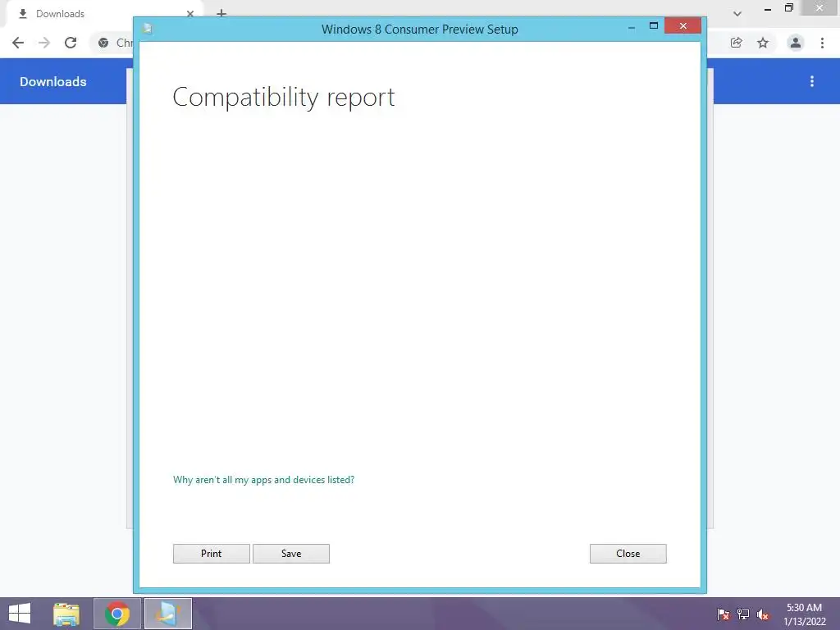Close the Downloads tab in Chrome
Image resolution: width=840 pixels, height=630 pixels.
click(190, 13)
